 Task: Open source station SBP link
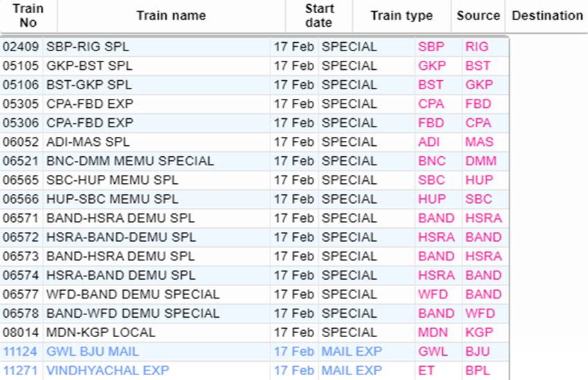pyautogui.click(x=431, y=47)
